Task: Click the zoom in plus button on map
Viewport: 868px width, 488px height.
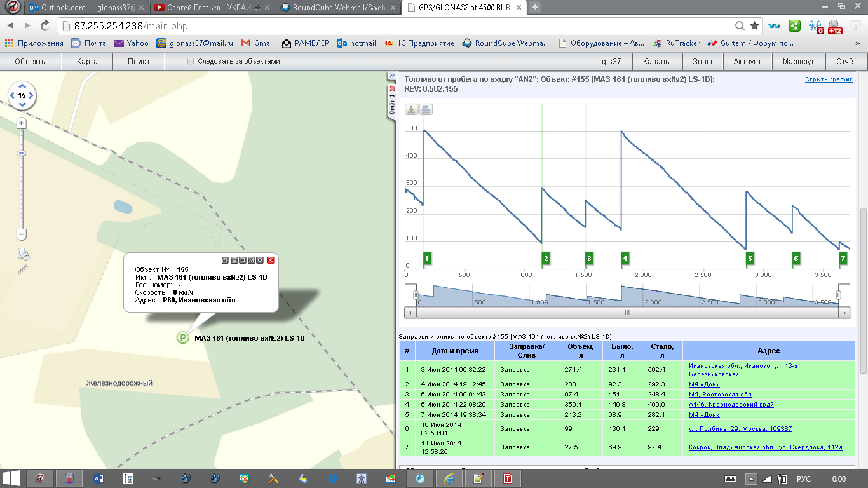Action: click(x=22, y=123)
